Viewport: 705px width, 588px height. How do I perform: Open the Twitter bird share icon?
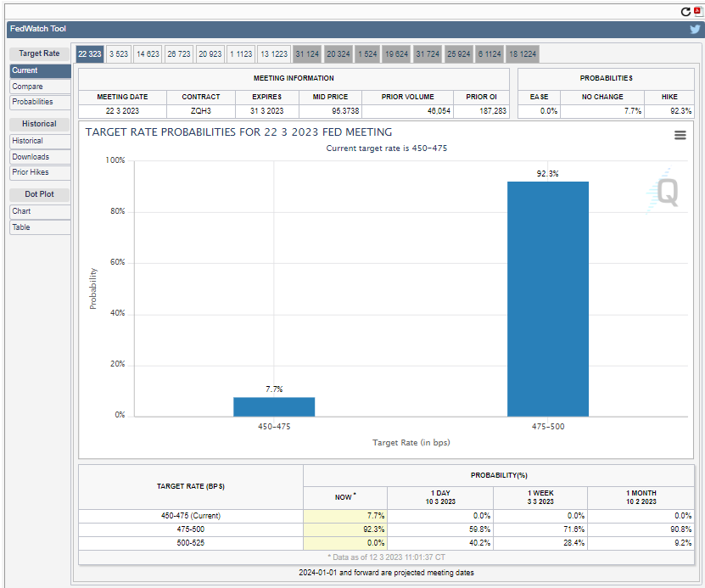click(x=695, y=29)
